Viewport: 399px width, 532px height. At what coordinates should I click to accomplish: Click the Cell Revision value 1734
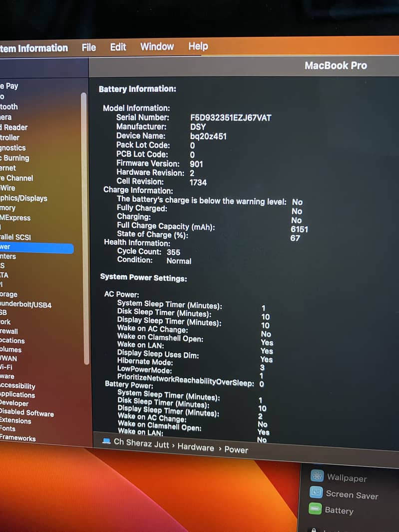pos(198,183)
